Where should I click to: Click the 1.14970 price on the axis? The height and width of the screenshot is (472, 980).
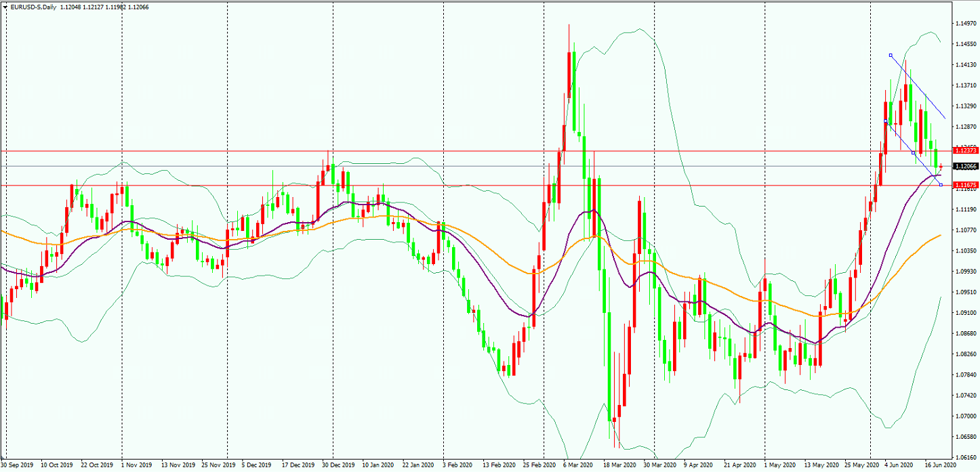point(966,24)
